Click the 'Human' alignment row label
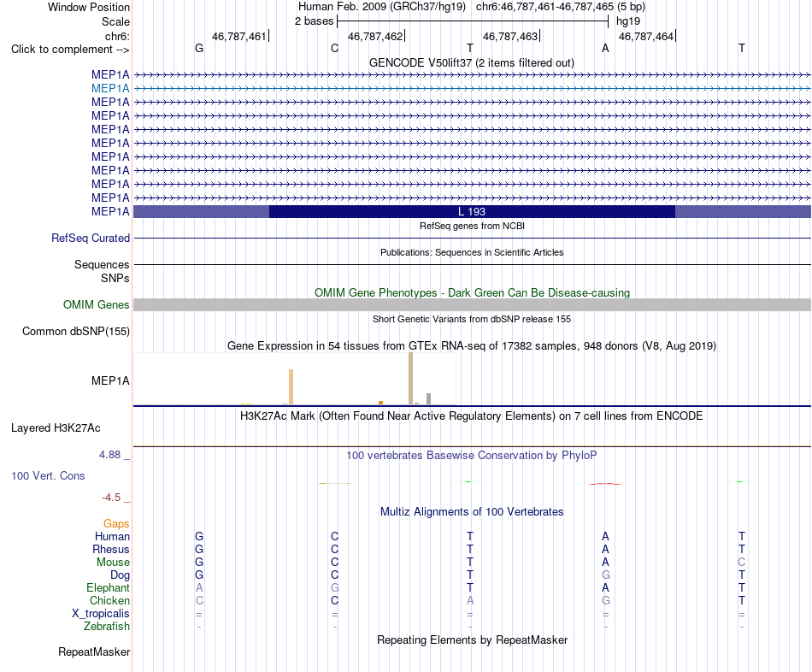This screenshot has width=812, height=672. point(112,536)
